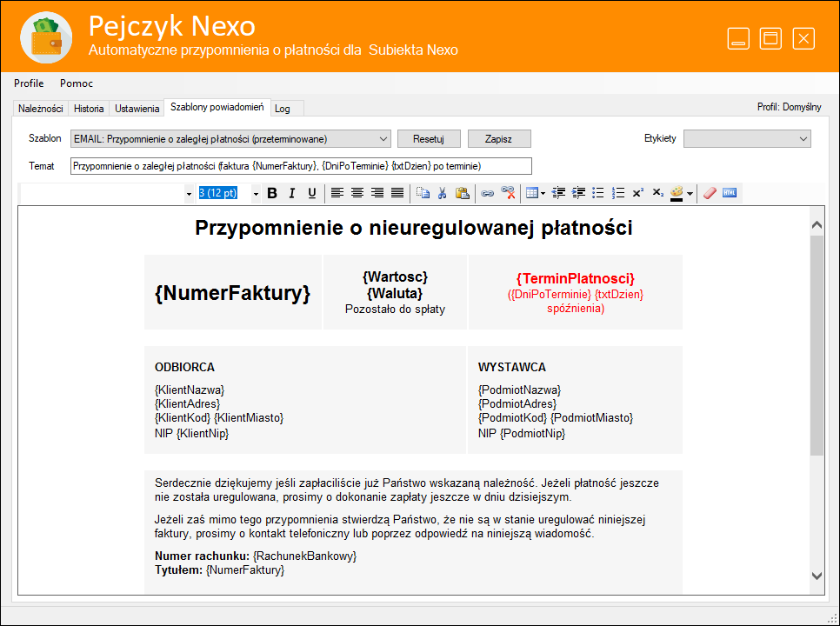Screen dimensions: 840x626
Task: Click the {RachunekBankowy} placeholder
Action: click(x=305, y=556)
